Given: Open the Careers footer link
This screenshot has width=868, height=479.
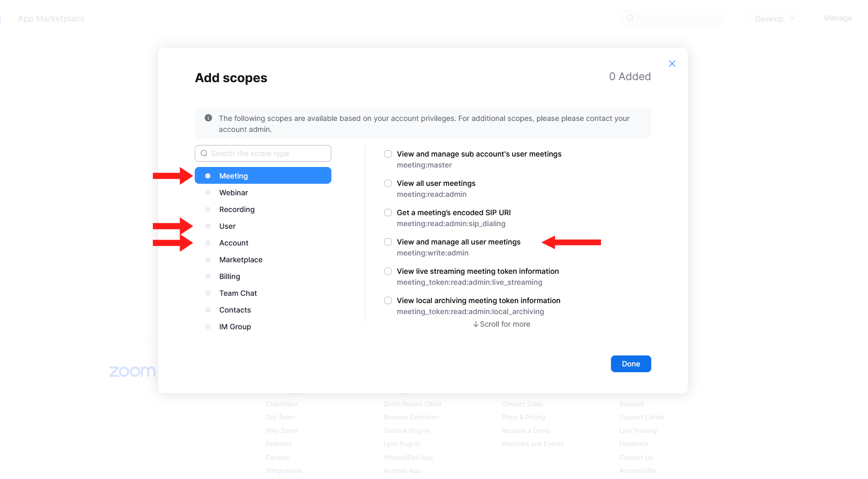Looking at the screenshot, I should click(277, 458).
